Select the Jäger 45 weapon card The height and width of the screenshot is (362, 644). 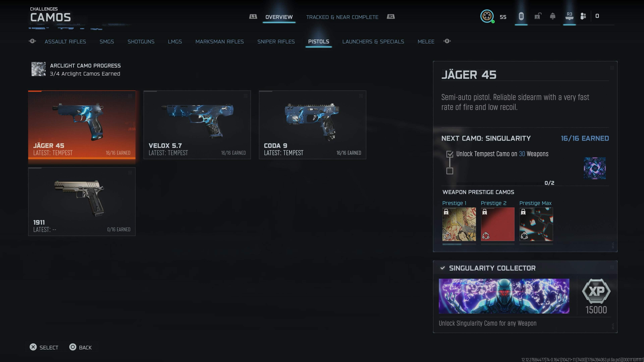click(x=82, y=125)
